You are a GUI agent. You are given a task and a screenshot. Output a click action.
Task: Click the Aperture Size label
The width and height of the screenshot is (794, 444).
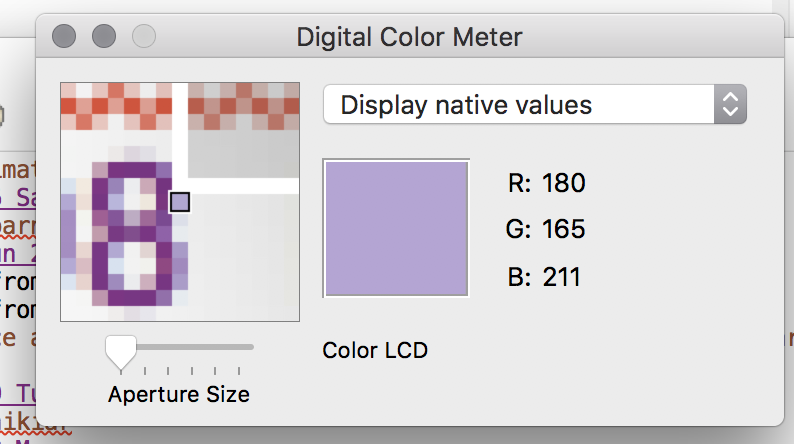point(179,394)
